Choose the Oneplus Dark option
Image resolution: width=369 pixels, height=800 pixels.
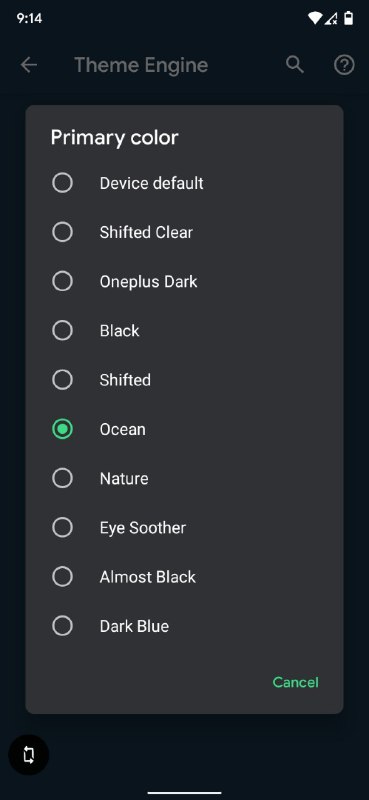click(184, 282)
